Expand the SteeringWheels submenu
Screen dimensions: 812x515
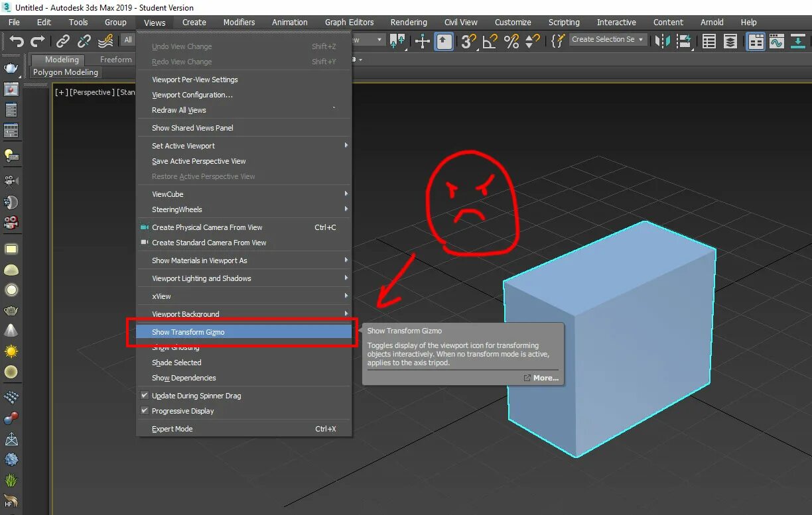[x=243, y=209]
